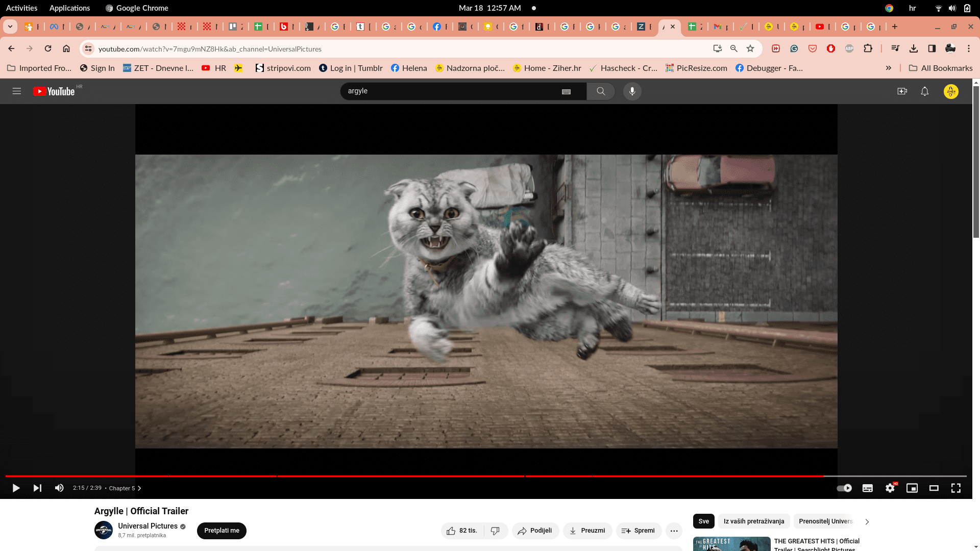This screenshot has width=980, height=551.
Task: Select the Sve filter chip
Action: coord(703,521)
